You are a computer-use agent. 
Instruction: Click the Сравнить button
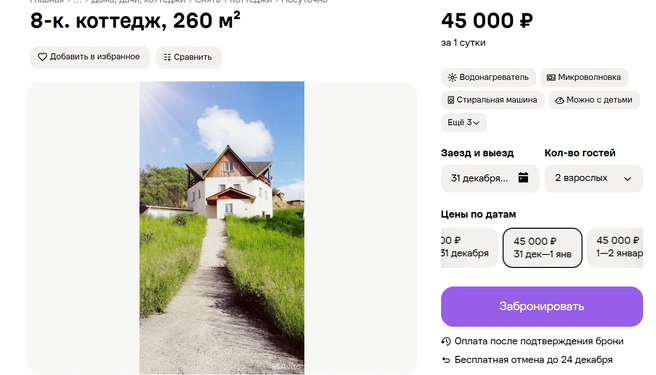pos(189,57)
